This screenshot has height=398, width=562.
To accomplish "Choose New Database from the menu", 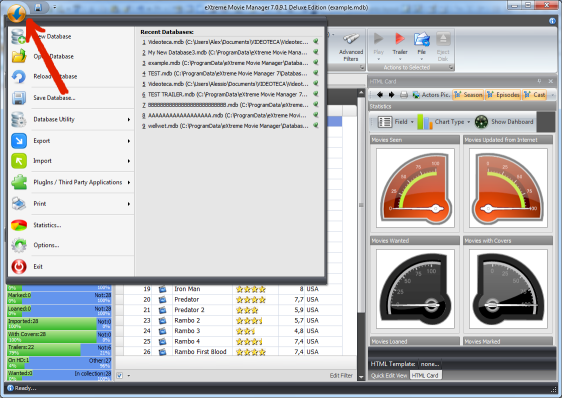I will tap(71, 36).
